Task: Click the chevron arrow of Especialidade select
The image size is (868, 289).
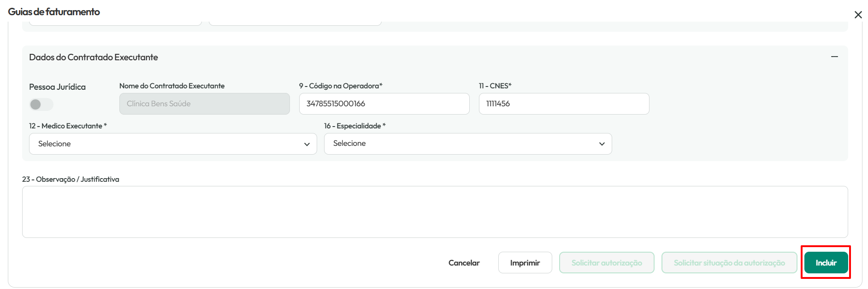Action: (x=602, y=144)
